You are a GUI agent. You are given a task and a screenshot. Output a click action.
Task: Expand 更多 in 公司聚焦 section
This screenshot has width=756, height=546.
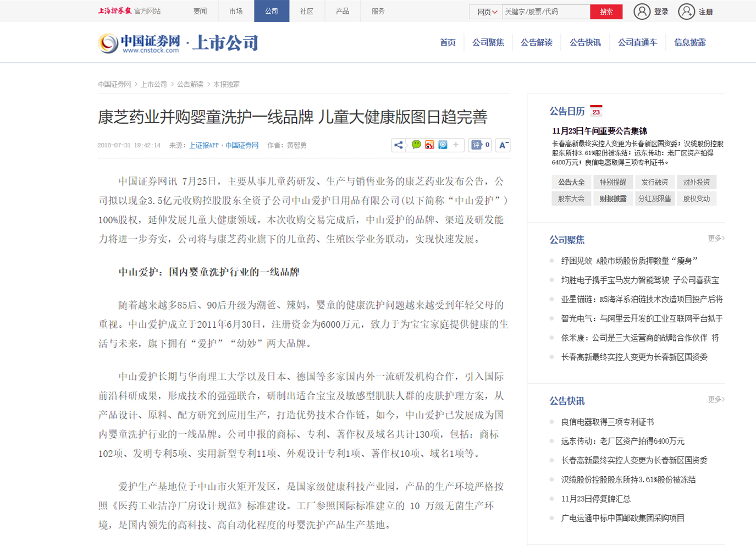pos(716,238)
